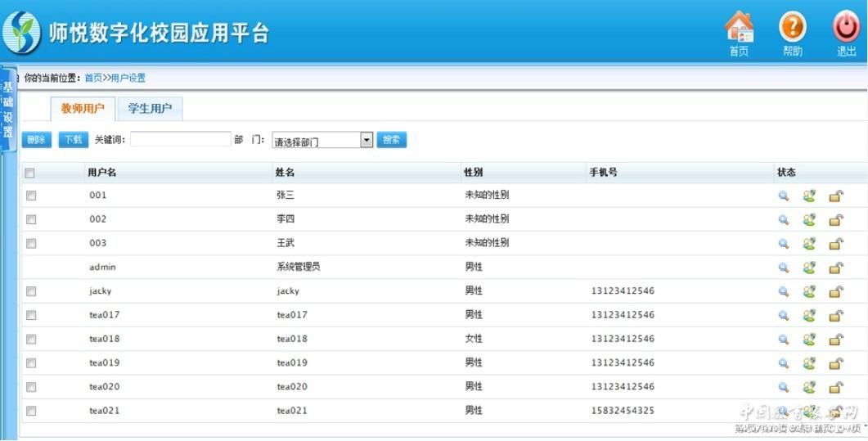Switch to the 学生用户 tab
The height and width of the screenshot is (441, 868).
tap(150, 109)
